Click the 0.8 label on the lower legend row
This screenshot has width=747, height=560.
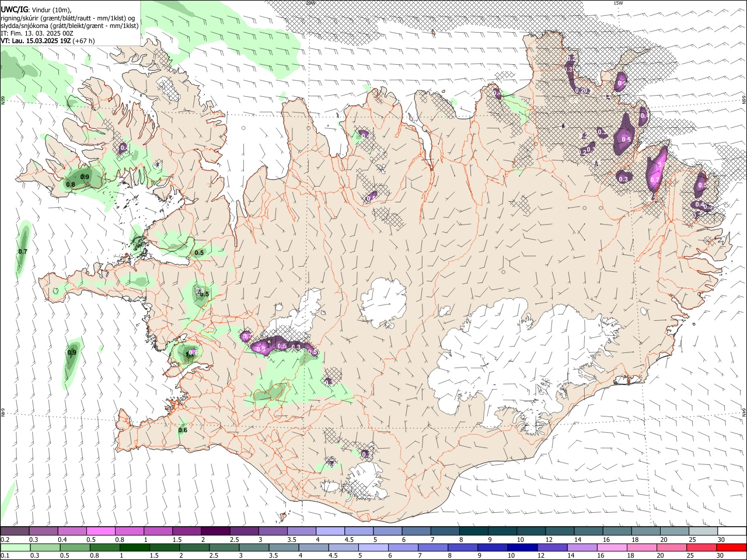[94, 555]
